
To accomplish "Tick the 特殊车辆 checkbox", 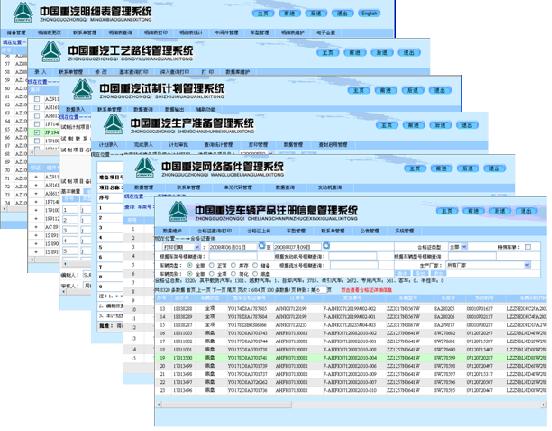I will [528, 247].
